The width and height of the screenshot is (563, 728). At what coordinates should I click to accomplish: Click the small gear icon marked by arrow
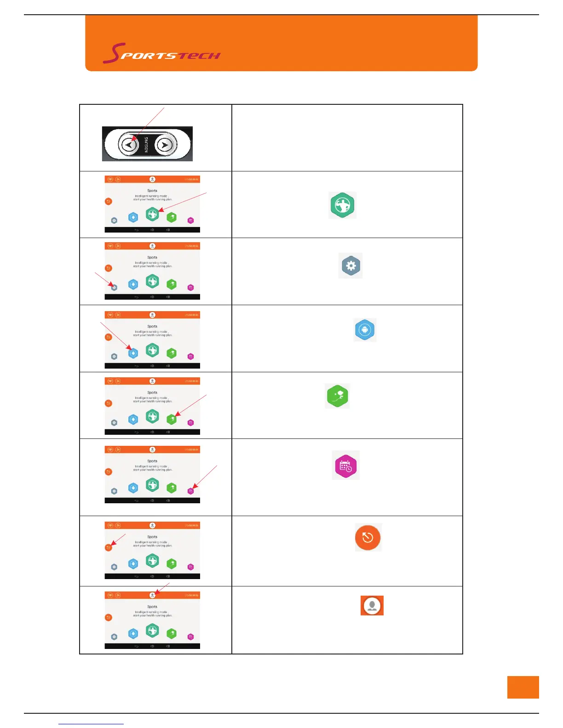(x=114, y=288)
